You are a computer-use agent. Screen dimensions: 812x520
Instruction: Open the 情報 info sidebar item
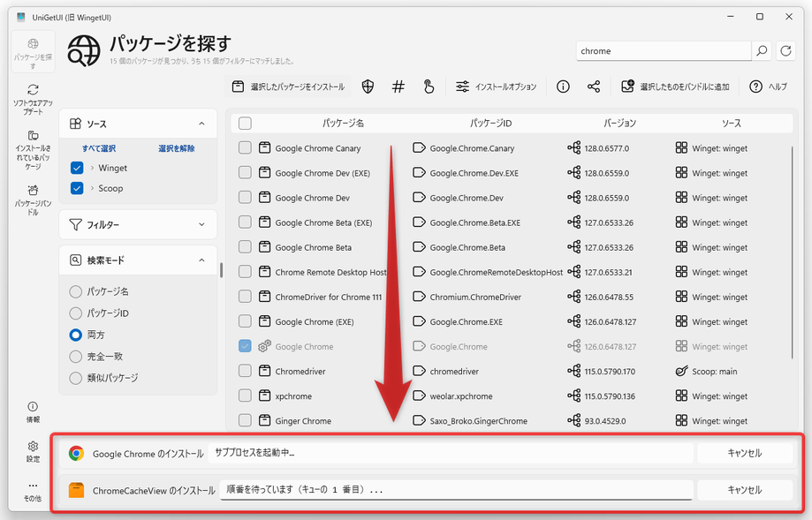[x=33, y=412]
